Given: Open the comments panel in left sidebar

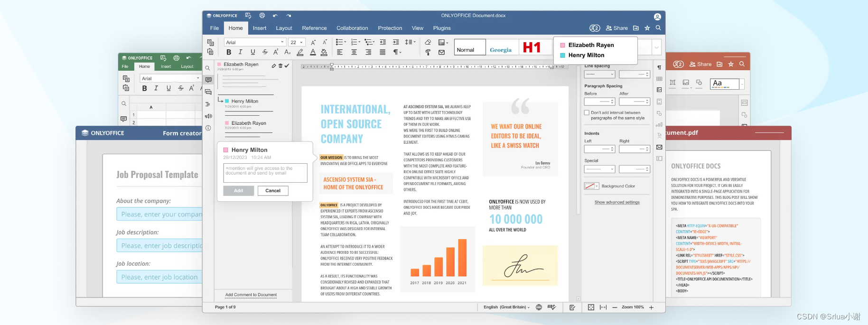Looking at the screenshot, I should point(208,80).
